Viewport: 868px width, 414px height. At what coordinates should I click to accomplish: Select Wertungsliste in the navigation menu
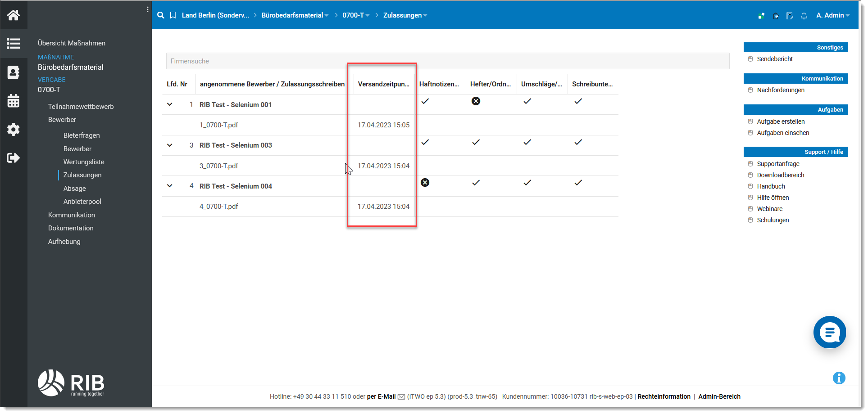click(x=84, y=162)
